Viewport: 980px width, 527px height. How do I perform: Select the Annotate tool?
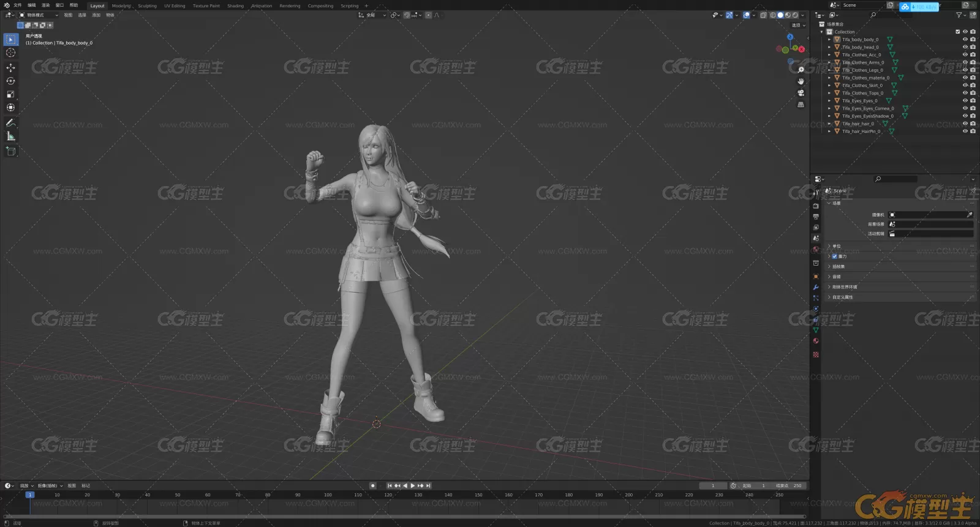pyautogui.click(x=10, y=122)
